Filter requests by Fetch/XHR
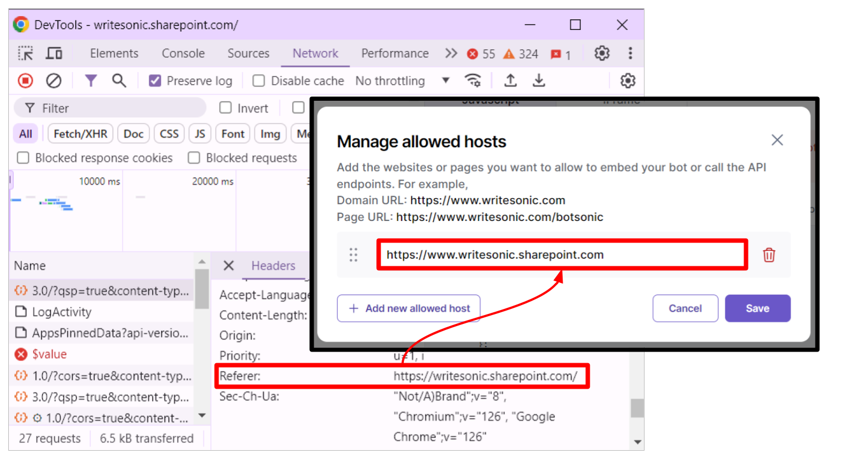The image size is (868, 459). (x=80, y=134)
